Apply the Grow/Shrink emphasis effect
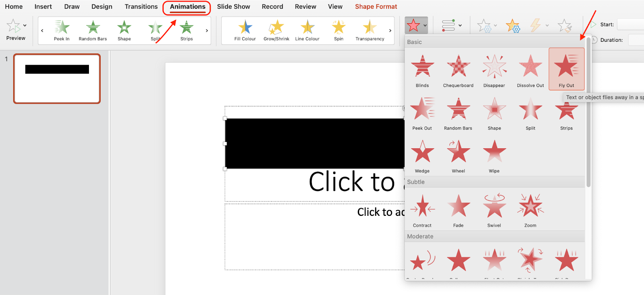The image size is (644, 295). [x=277, y=31]
